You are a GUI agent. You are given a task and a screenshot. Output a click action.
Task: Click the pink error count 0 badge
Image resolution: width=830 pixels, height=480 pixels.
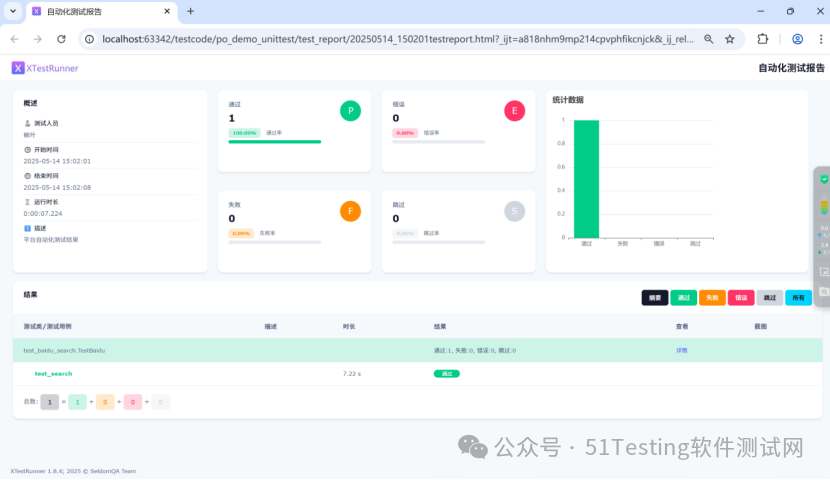click(133, 402)
